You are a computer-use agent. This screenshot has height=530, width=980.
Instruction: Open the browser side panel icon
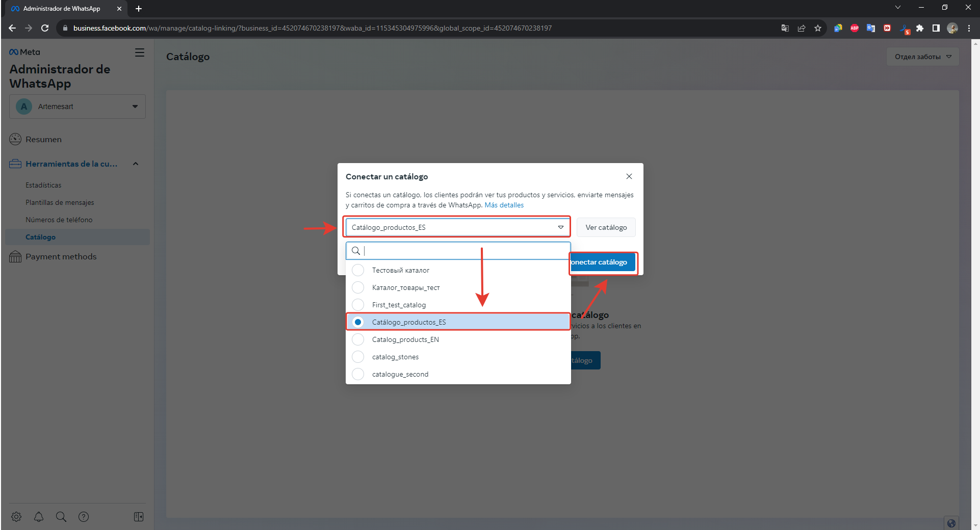pyautogui.click(x=936, y=28)
